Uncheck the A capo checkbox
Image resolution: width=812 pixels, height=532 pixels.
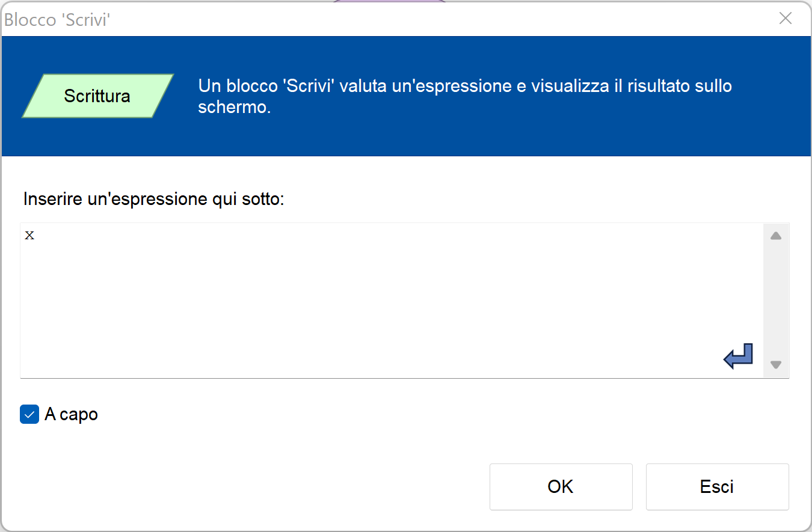coord(29,414)
